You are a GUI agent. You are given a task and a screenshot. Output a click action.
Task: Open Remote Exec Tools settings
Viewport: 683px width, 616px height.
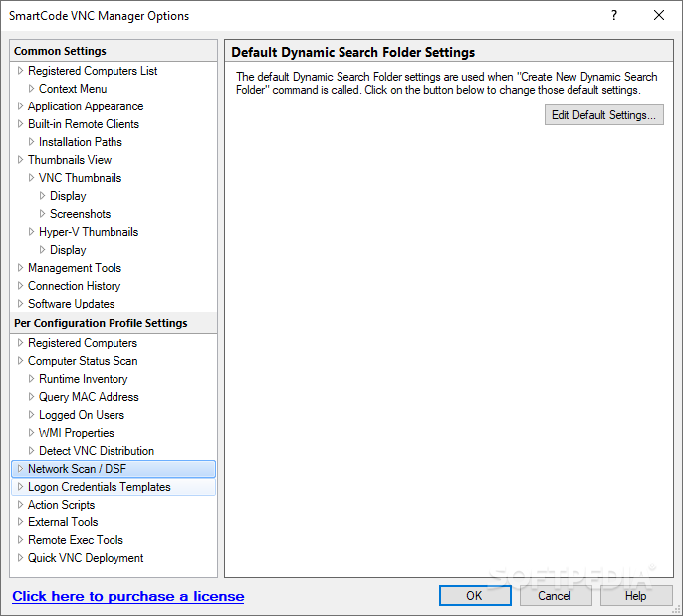click(76, 539)
